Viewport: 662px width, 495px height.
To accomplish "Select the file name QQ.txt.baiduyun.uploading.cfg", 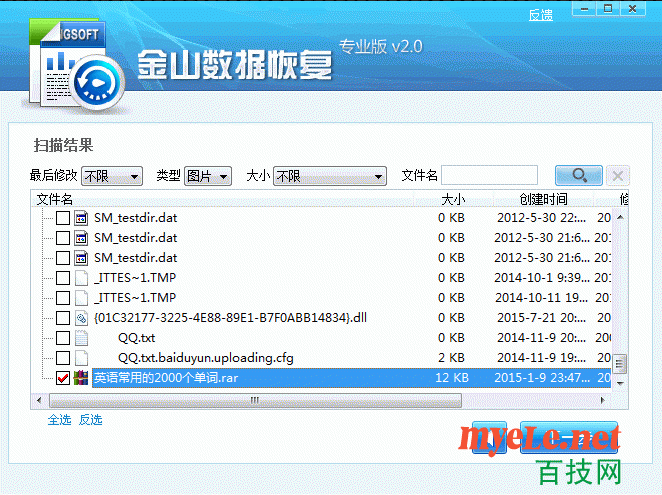I will (206, 358).
